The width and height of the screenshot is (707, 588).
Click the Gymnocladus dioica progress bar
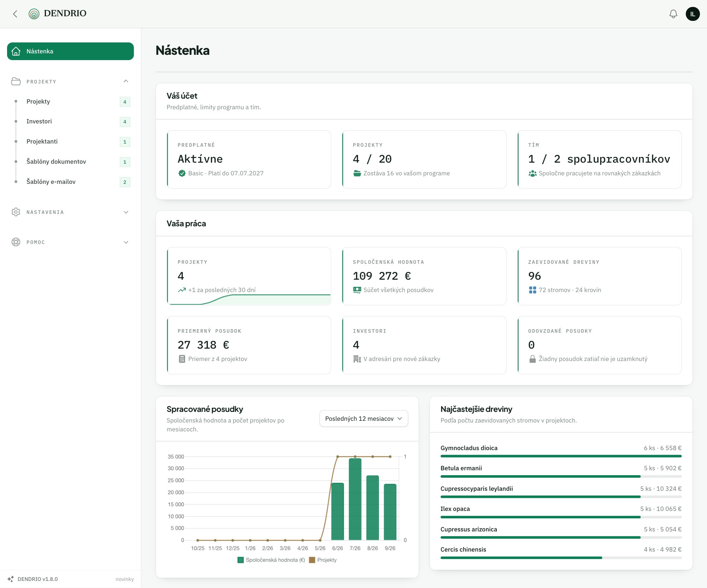pos(561,456)
